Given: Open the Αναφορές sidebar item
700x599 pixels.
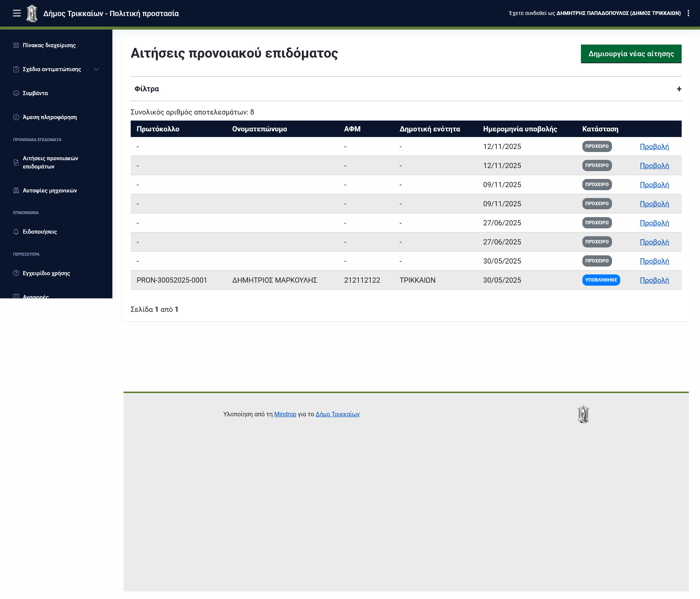Looking at the screenshot, I should [36, 296].
